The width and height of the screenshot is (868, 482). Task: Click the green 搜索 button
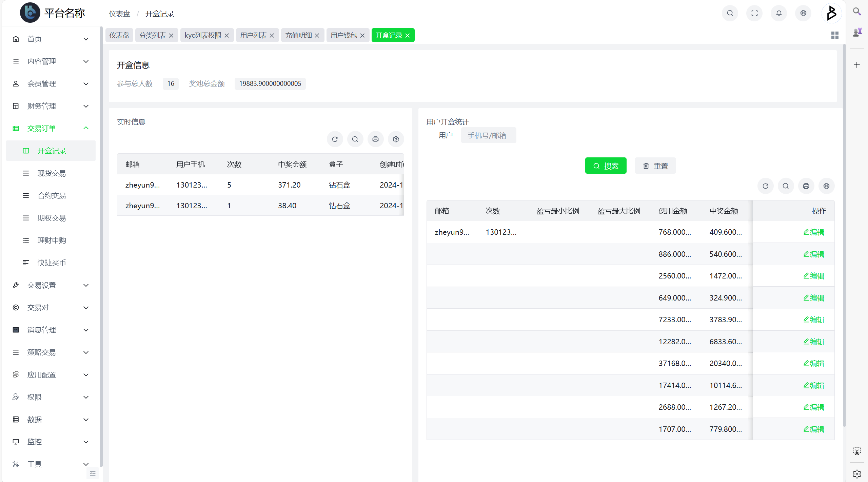point(606,166)
